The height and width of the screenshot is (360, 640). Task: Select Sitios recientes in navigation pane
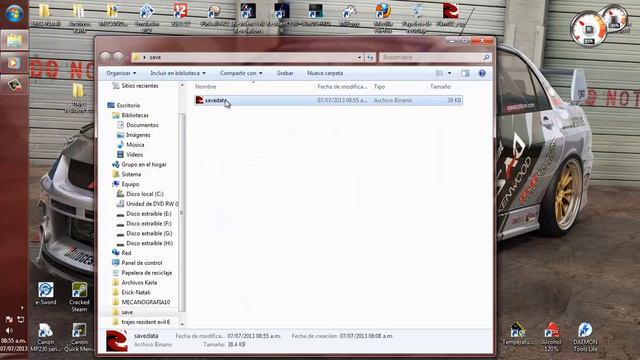[135, 86]
